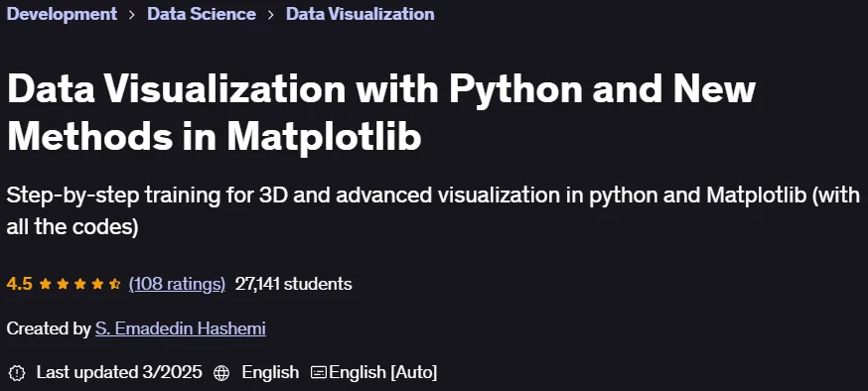Viewport: 868px width, 391px height.
Task: Click the third orange rating star
Action: click(80, 284)
